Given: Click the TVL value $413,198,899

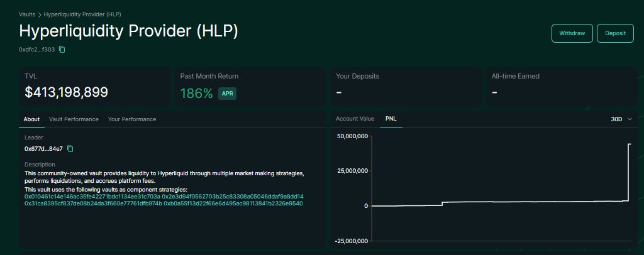Looking at the screenshot, I should [66, 92].
